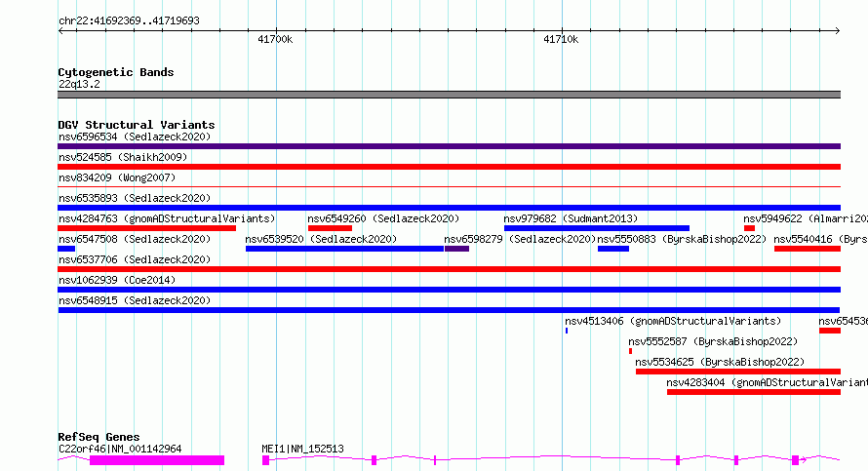Image resolution: width=868 pixels, height=471 pixels.
Task: Click the red bar under nsv6537706
Action: pos(449,269)
